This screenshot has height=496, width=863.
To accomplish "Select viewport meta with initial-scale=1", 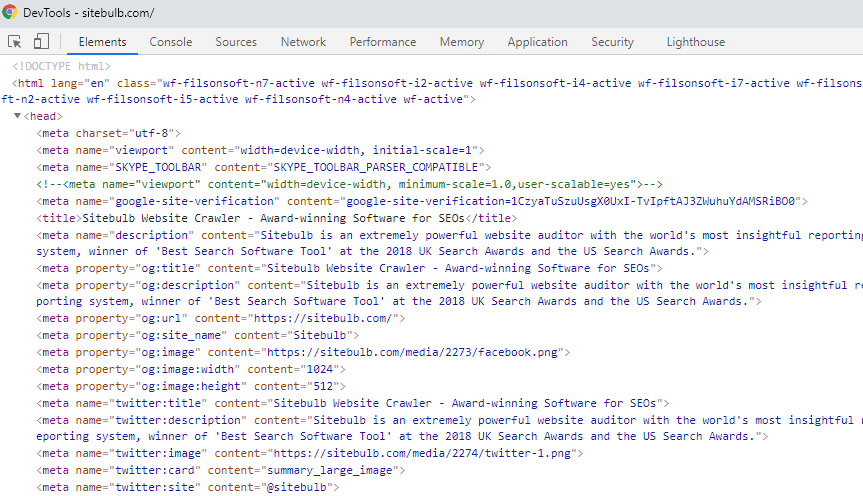I will point(260,150).
